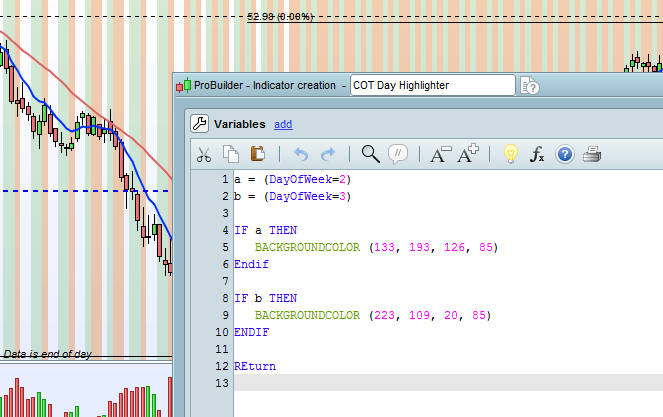Viewport: 663px width, 417px height.
Task: Click the Print icon
Action: tap(592, 154)
